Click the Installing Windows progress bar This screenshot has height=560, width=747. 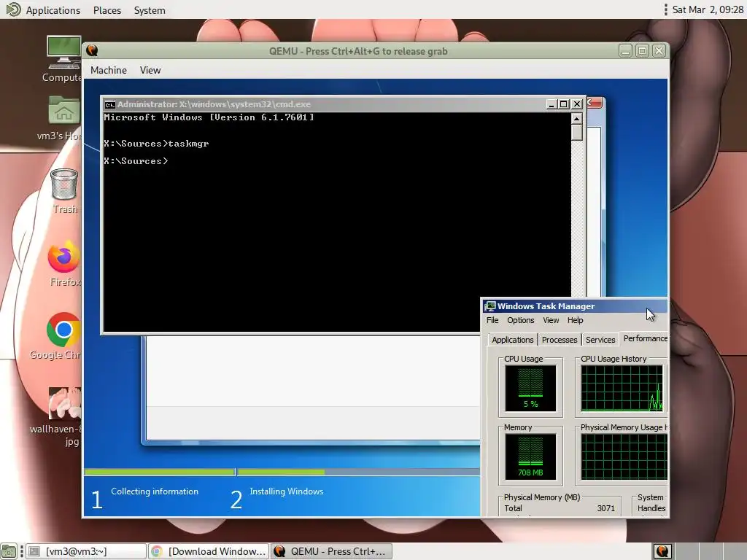coord(359,472)
